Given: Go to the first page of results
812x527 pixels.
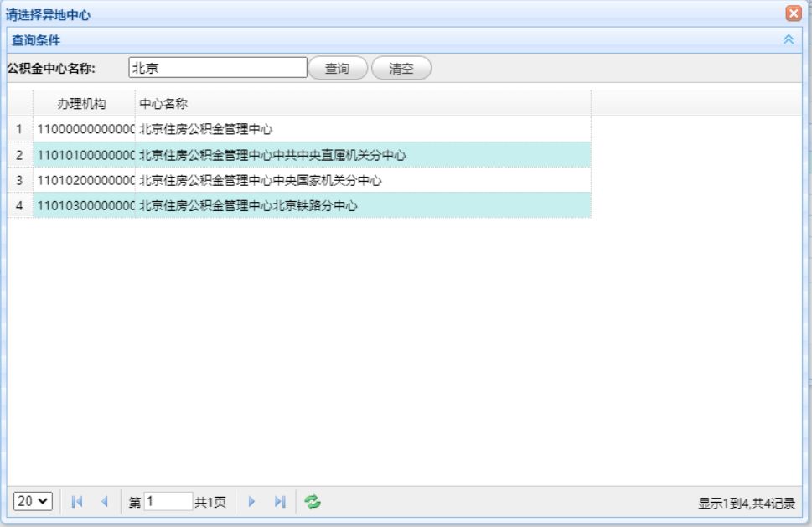Looking at the screenshot, I should [x=77, y=501].
